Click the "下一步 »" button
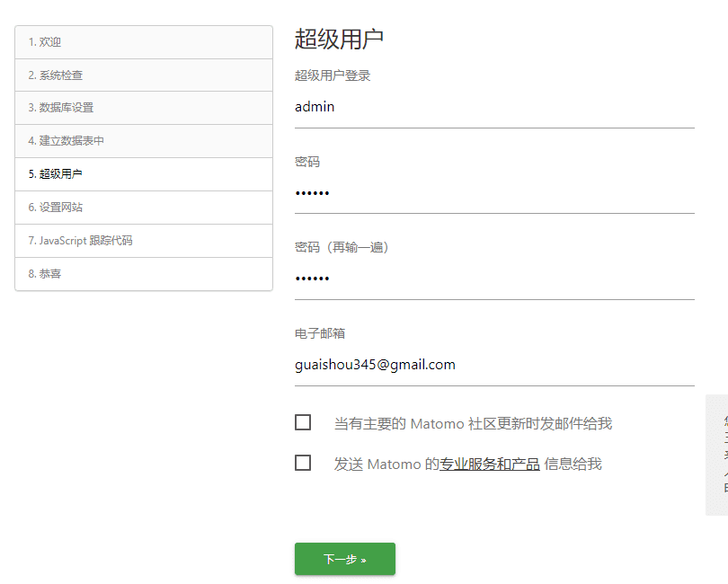Image resolution: width=728 pixels, height=584 pixels. pyautogui.click(x=344, y=558)
